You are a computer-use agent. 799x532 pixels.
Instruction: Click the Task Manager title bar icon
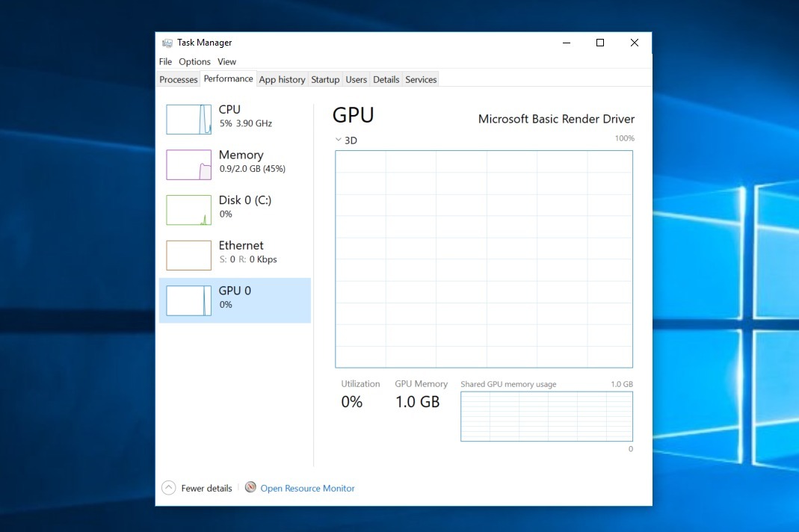pyautogui.click(x=167, y=43)
